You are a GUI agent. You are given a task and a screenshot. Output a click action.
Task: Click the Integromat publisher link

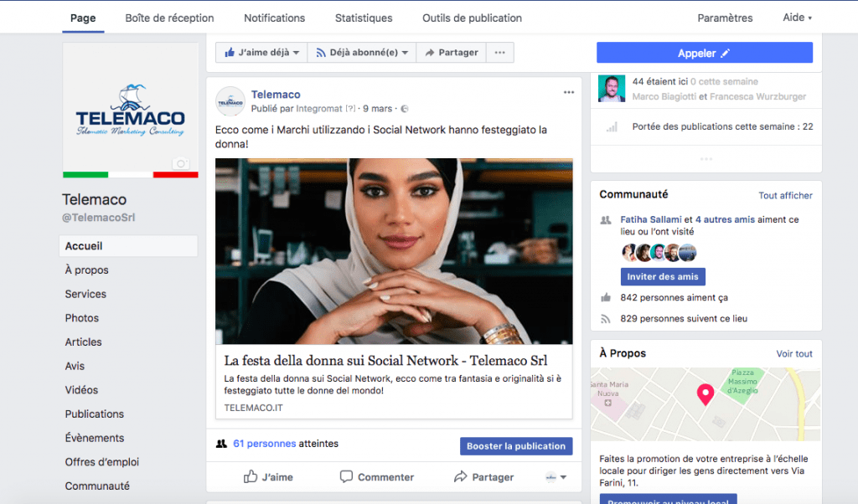[x=319, y=109]
